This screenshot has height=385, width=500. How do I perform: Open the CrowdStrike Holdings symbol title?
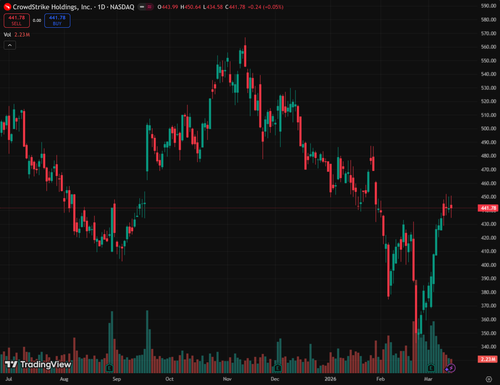tap(73, 7)
